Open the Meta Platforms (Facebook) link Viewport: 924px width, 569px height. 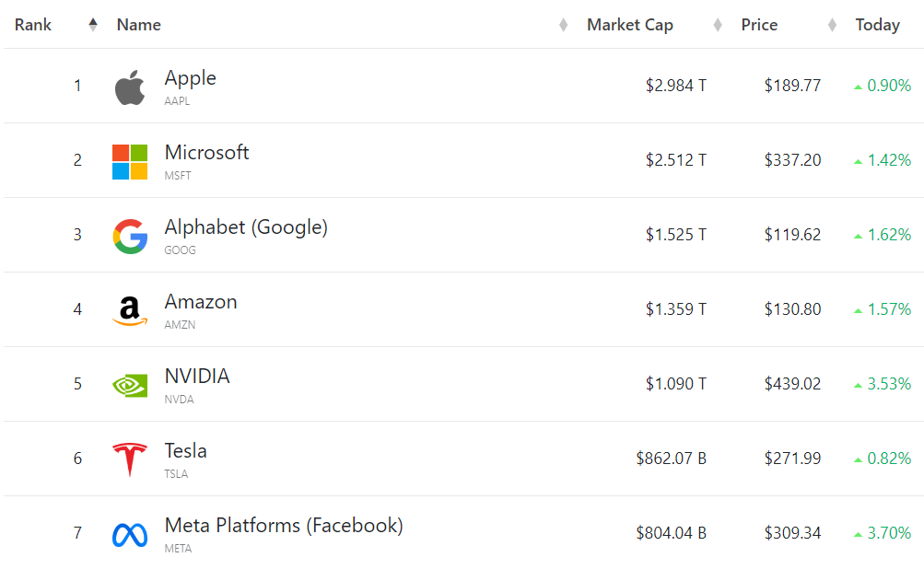pos(284,526)
